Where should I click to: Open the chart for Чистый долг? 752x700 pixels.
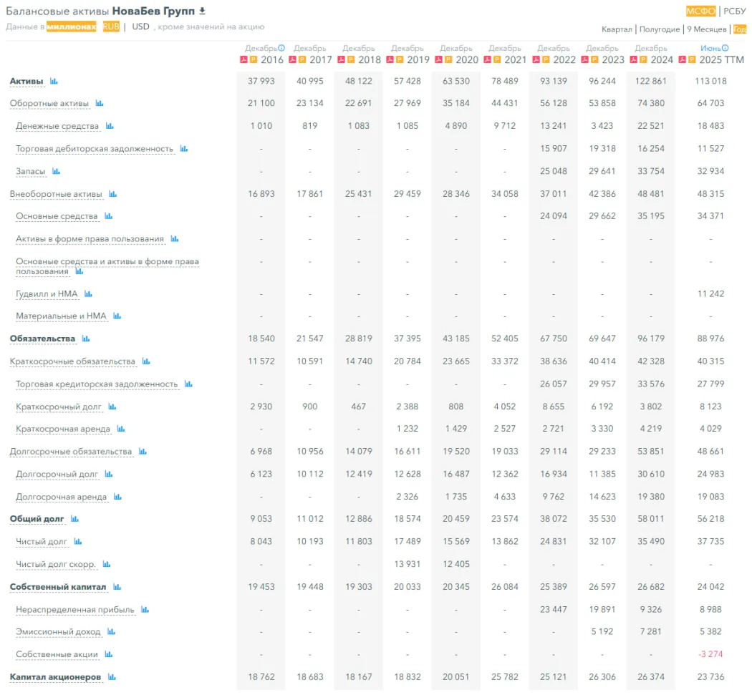tap(78, 542)
